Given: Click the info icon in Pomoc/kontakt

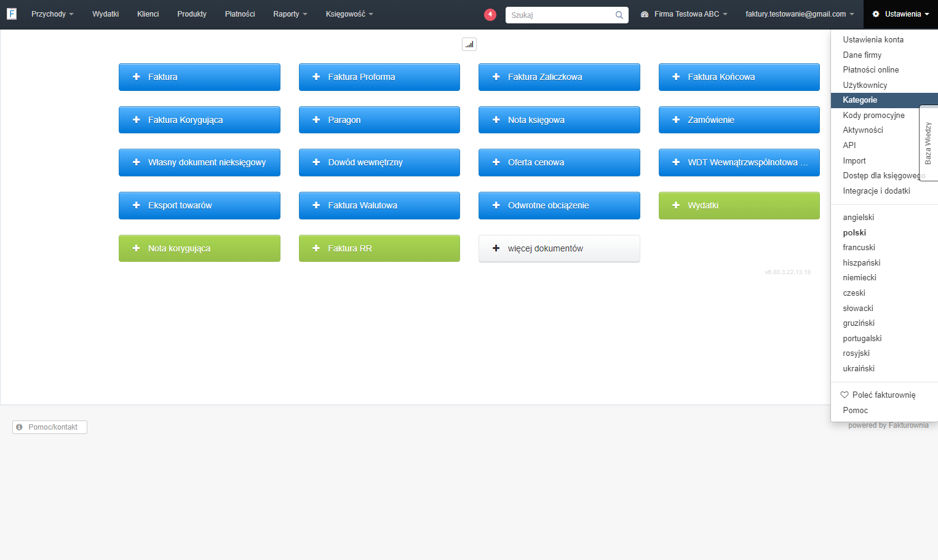Looking at the screenshot, I should (x=20, y=427).
